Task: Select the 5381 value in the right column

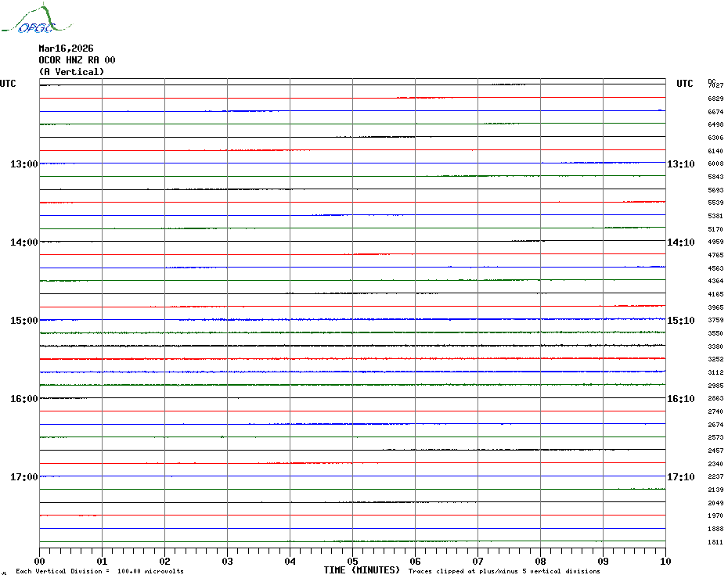Action: pyautogui.click(x=715, y=216)
